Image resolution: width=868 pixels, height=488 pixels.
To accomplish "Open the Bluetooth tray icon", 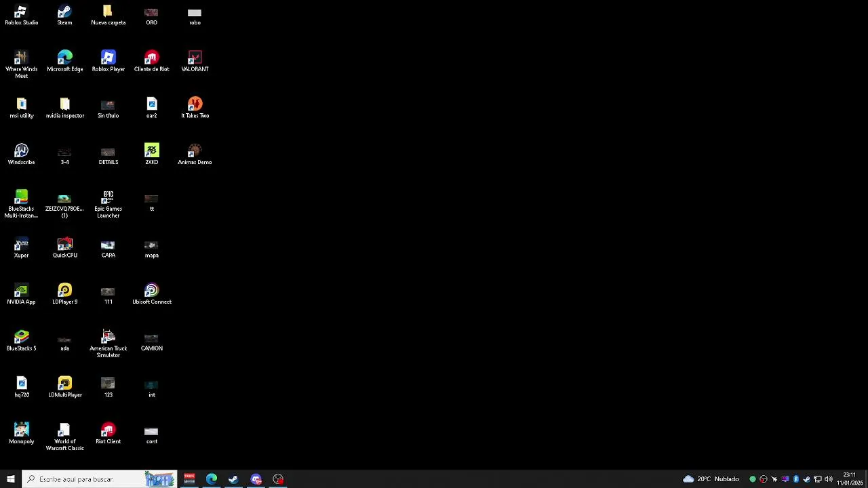I will (795, 479).
